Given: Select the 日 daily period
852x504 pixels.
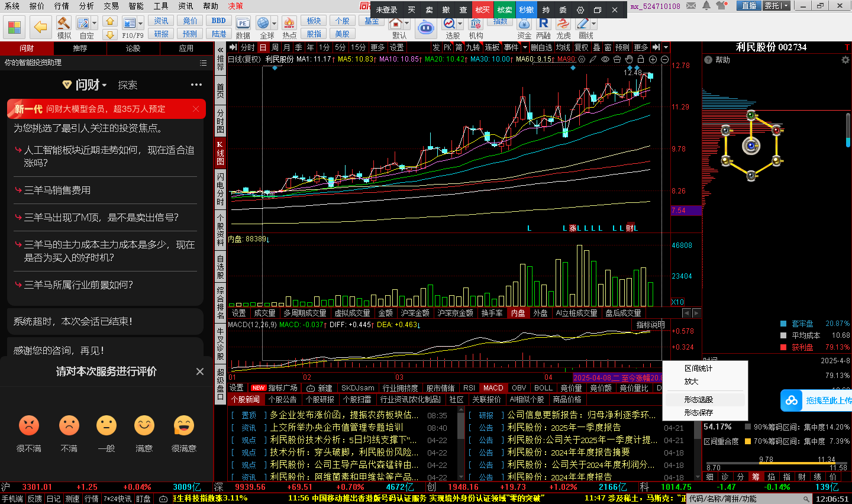Looking at the screenshot, I should click(x=263, y=47).
